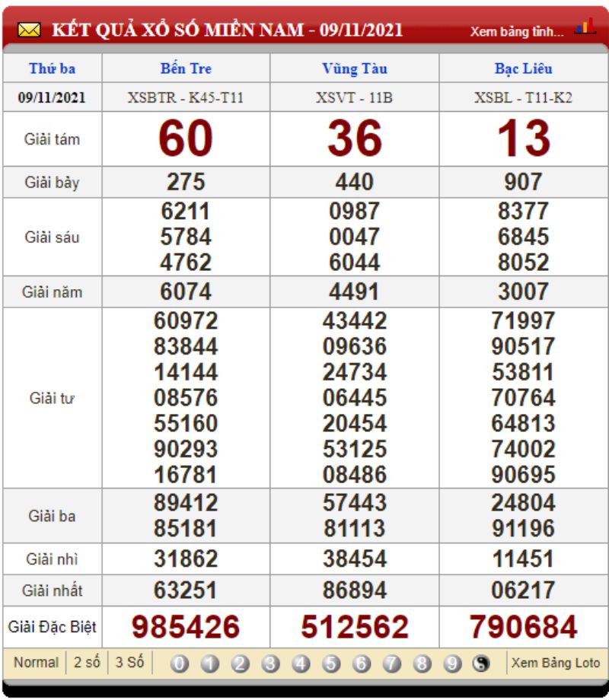Click the header title Kết quả xổ số Miền Nam
Screen dimensions: 609x700
pos(227,30)
